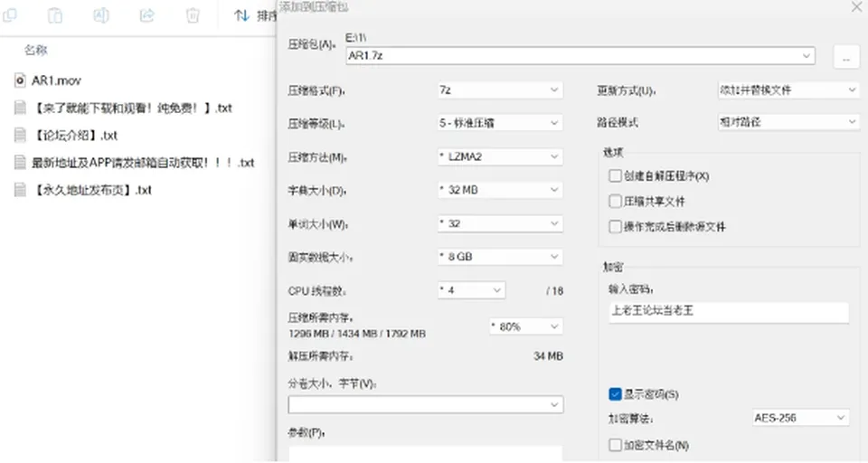Uncheck the 显示密码(S) checkbox

[615, 393]
